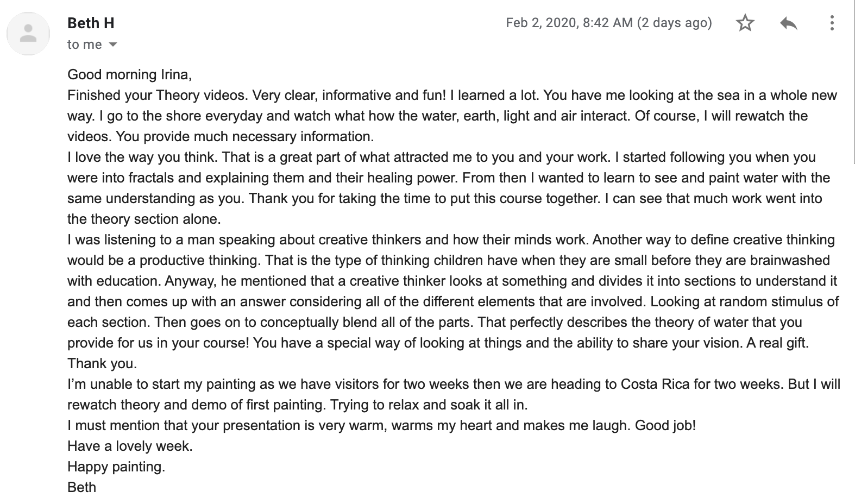Click the phrase 'the theory section alone.'

coord(144,219)
